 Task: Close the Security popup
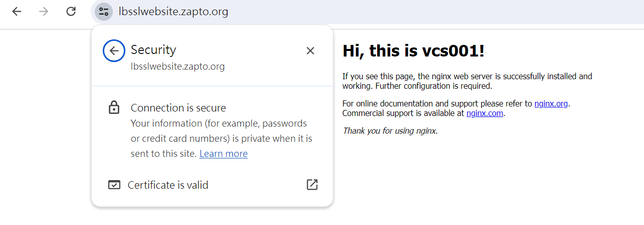[x=310, y=50]
